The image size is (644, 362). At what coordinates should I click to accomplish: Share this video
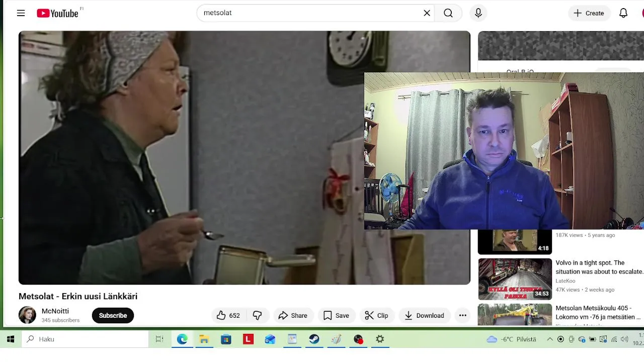293,315
